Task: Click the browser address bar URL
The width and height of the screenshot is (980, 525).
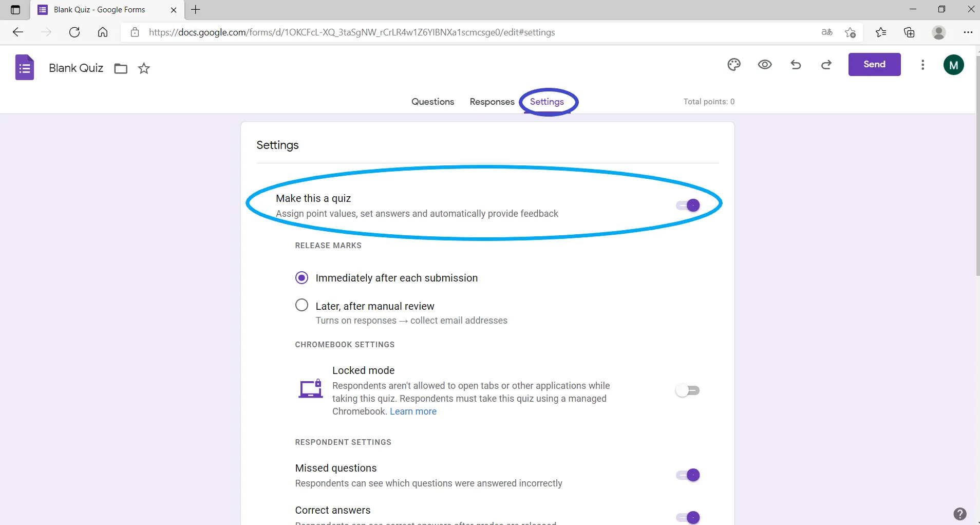Action: click(x=352, y=32)
